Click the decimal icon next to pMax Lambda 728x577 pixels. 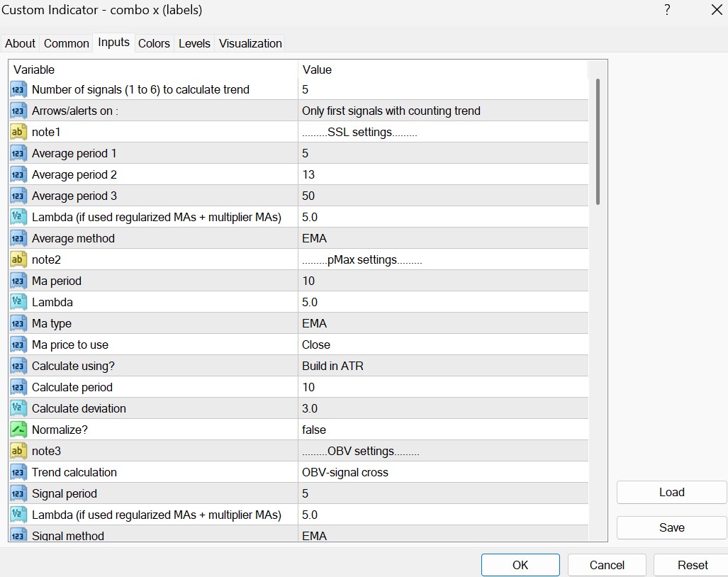pyautogui.click(x=18, y=302)
